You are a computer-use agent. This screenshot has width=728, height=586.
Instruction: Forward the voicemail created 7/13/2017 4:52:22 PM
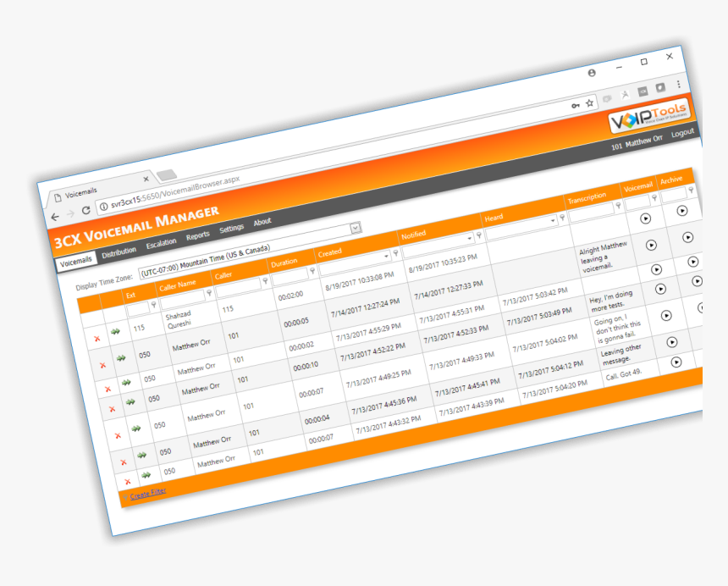pyautogui.click(x=130, y=401)
